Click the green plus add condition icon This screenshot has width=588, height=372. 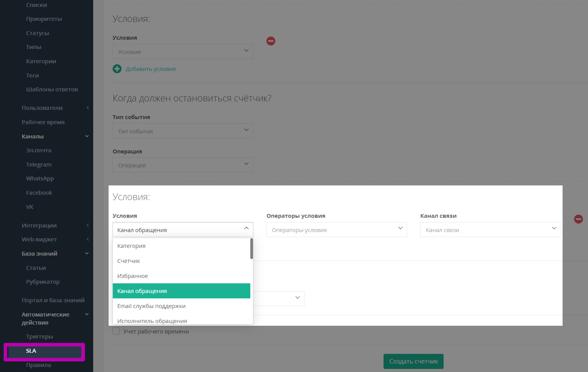[x=117, y=69]
